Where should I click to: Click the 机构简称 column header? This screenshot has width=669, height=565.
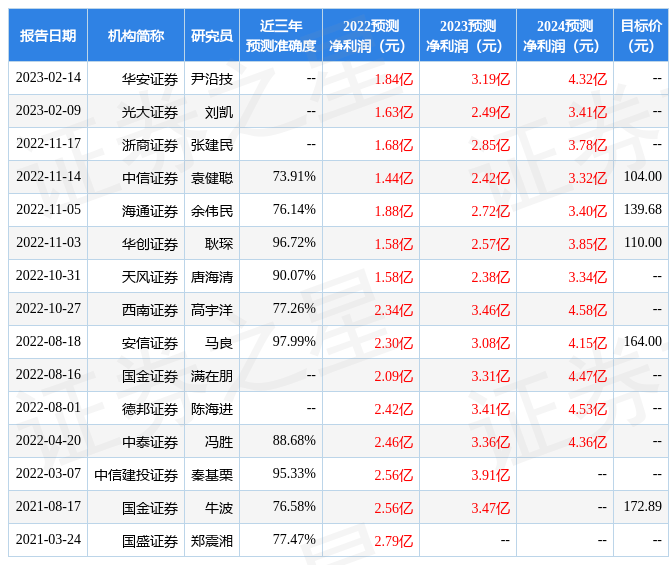click(136, 35)
